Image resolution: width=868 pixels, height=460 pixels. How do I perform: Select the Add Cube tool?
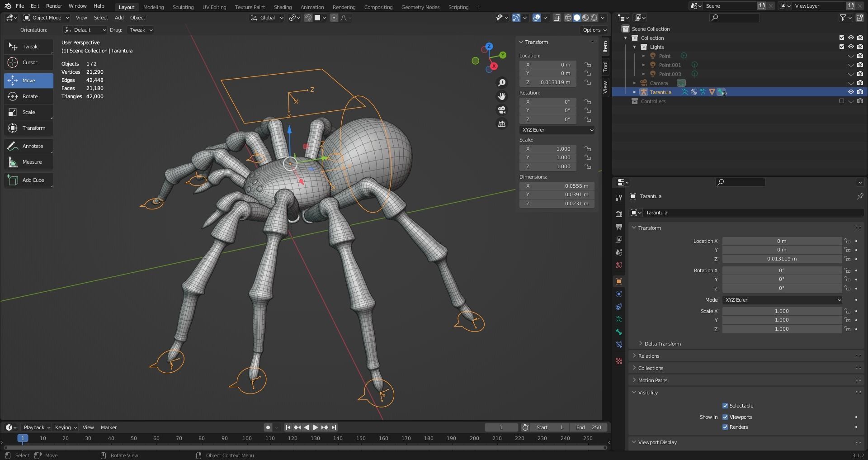pyautogui.click(x=28, y=180)
